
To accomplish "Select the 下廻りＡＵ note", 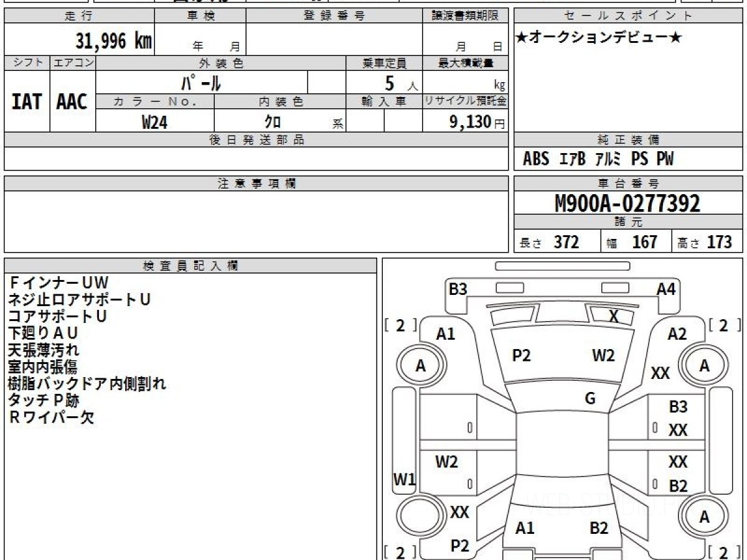I will (43, 333).
